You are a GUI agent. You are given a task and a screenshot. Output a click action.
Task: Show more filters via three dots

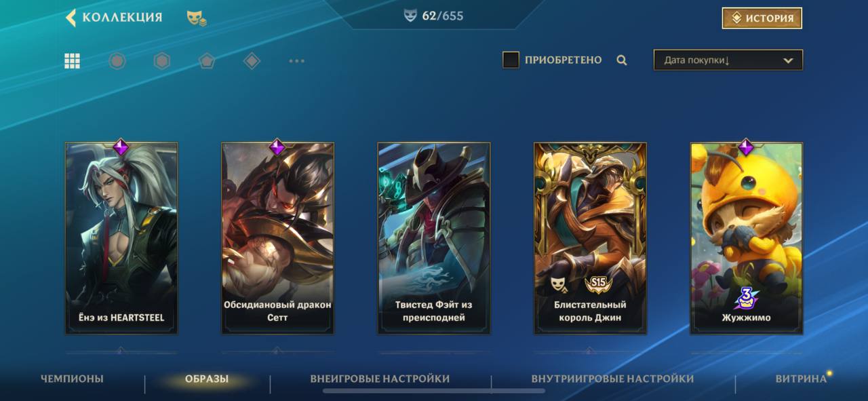(x=296, y=61)
